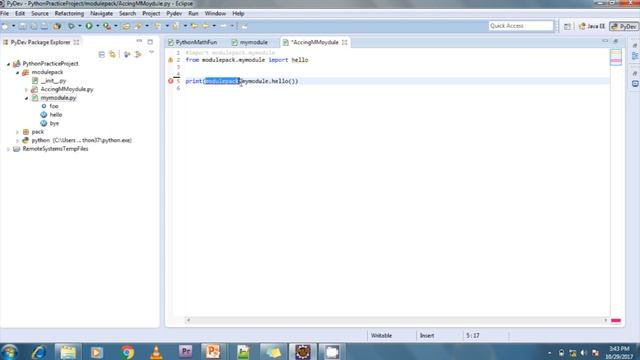Image resolution: width=640 pixels, height=360 pixels.
Task: Click the Open Type folder icon
Action: (x=126, y=26)
